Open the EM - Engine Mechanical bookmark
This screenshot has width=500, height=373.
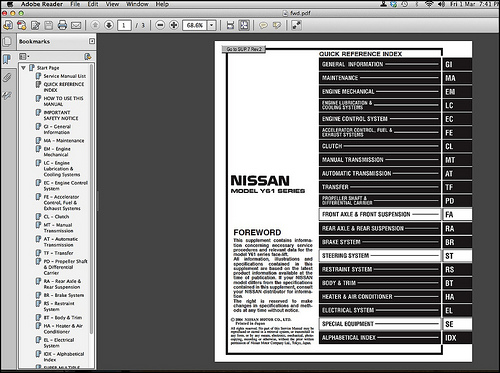[x=57, y=152]
